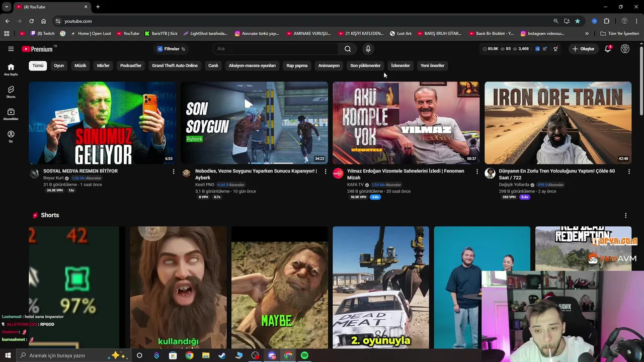
Task: Click the browser home button
Action: click(x=43, y=21)
